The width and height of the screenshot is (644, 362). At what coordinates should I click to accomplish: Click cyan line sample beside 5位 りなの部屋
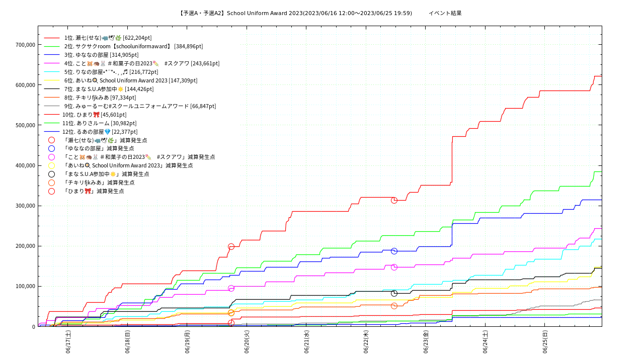[x=52, y=72]
